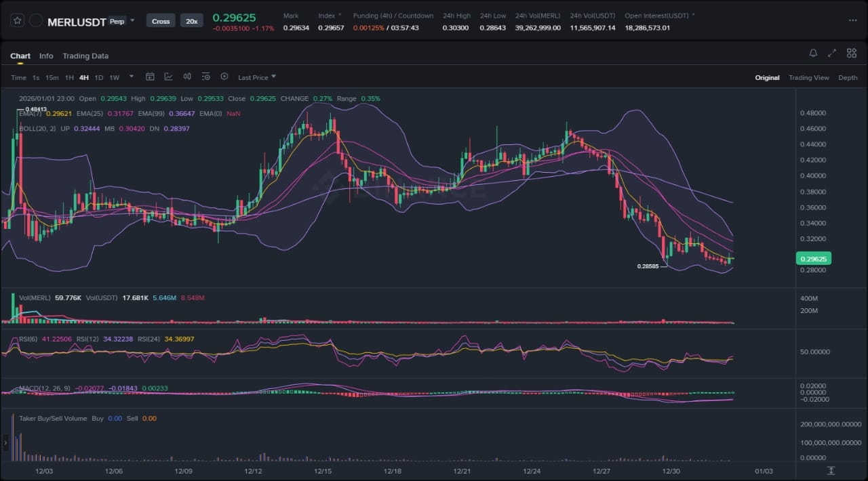Viewport: 868px width, 481px height.
Task: Open the calendar date picker icon
Action: (150, 77)
